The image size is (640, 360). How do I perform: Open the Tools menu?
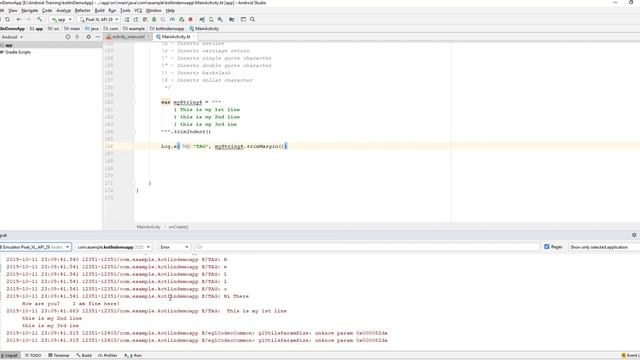pyautogui.click(x=125, y=10)
